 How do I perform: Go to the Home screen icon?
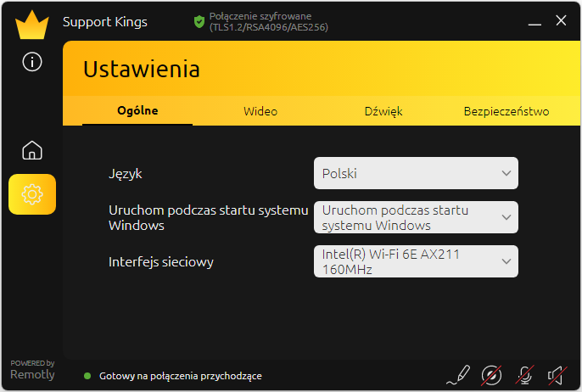[x=32, y=151]
